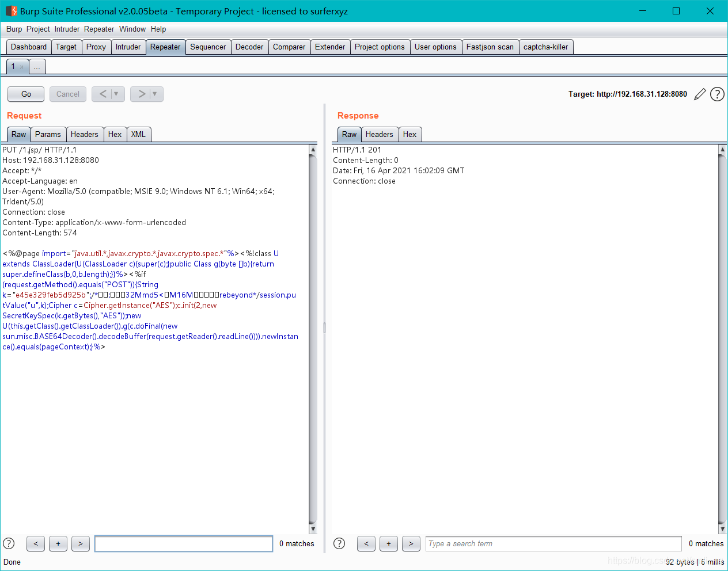The width and height of the screenshot is (728, 571).
Task: Click the Target URL label text
Action: pos(628,94)
